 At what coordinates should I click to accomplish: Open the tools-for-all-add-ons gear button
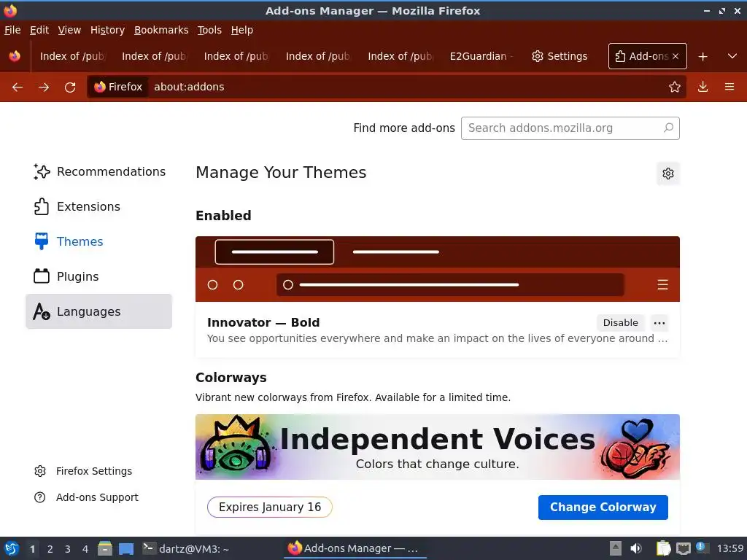[x=668, y=174]
